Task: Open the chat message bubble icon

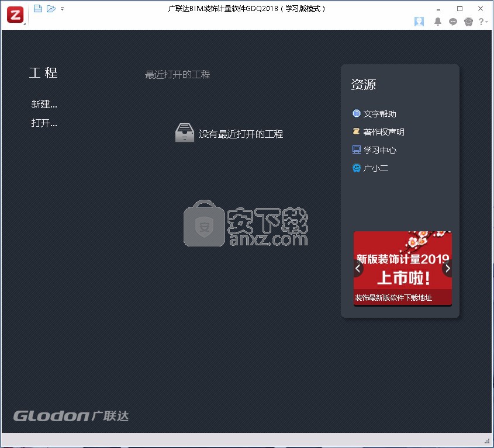Action: 453,22
